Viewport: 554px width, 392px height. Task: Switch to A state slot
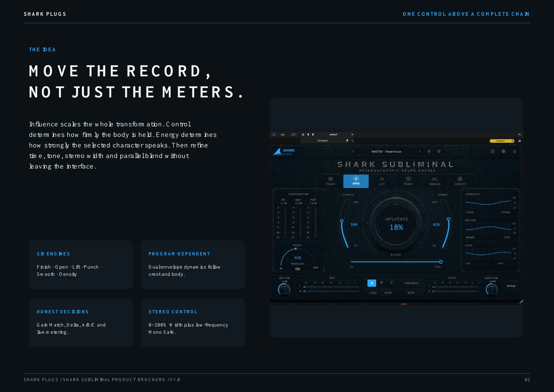point(372,283)
